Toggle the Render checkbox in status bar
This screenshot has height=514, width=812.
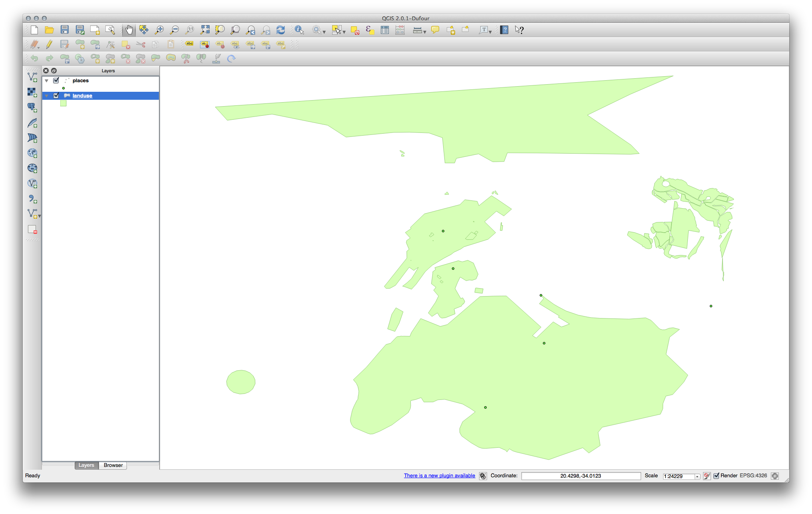tap(716, 476)
